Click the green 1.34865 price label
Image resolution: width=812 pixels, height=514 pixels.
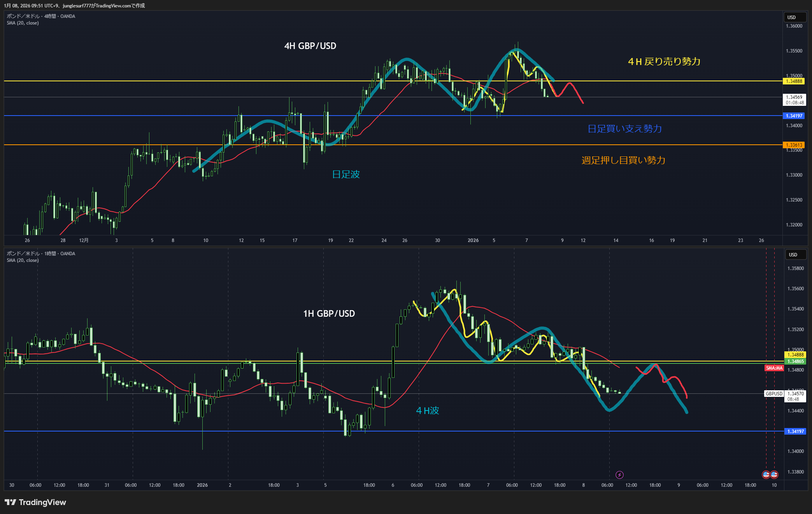(795, 361)
